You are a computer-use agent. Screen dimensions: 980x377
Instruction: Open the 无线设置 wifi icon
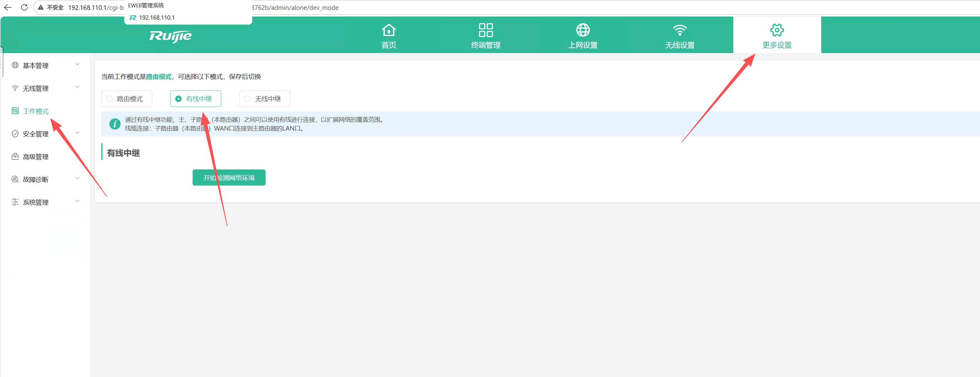[x=680, y=30]
